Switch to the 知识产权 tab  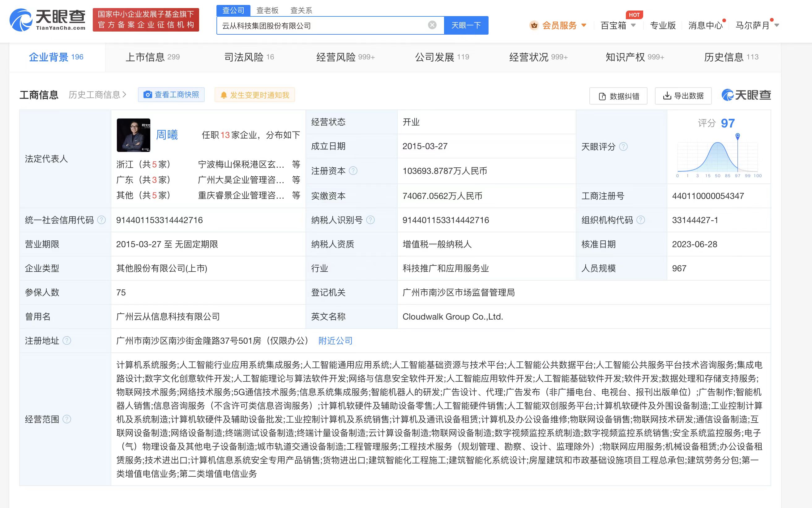point(635,57)
